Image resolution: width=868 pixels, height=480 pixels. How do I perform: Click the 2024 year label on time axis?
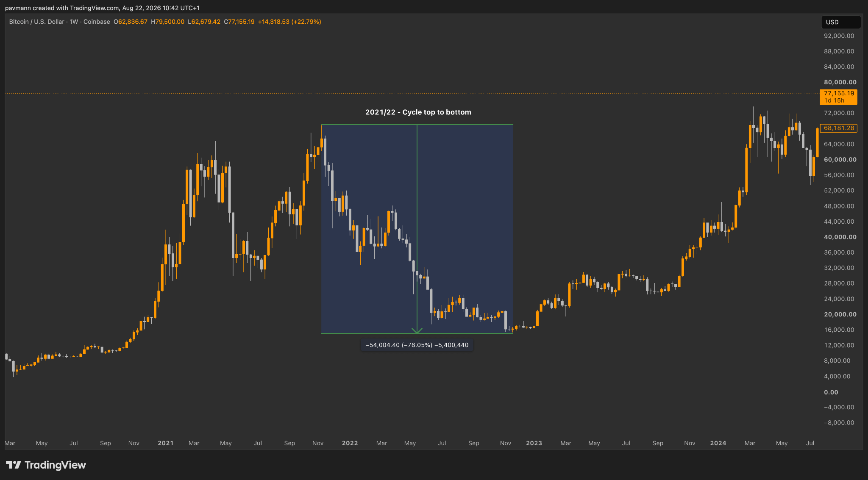click(718, 443)
